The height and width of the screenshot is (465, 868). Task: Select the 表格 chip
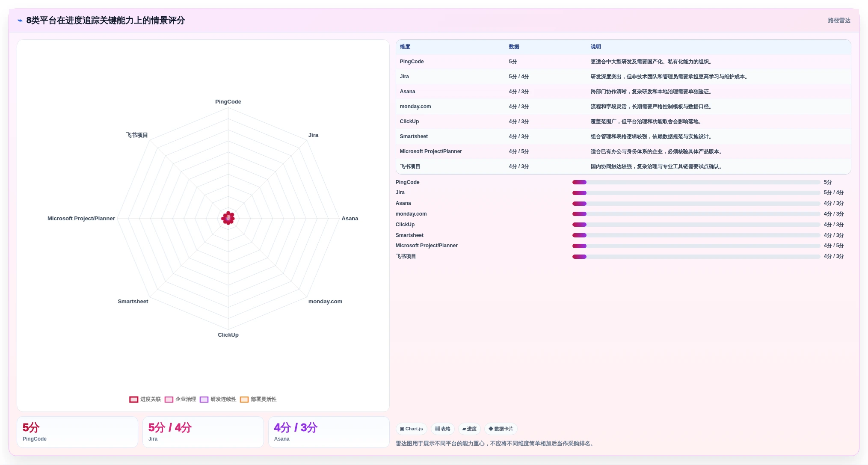[x=442, y=429]
